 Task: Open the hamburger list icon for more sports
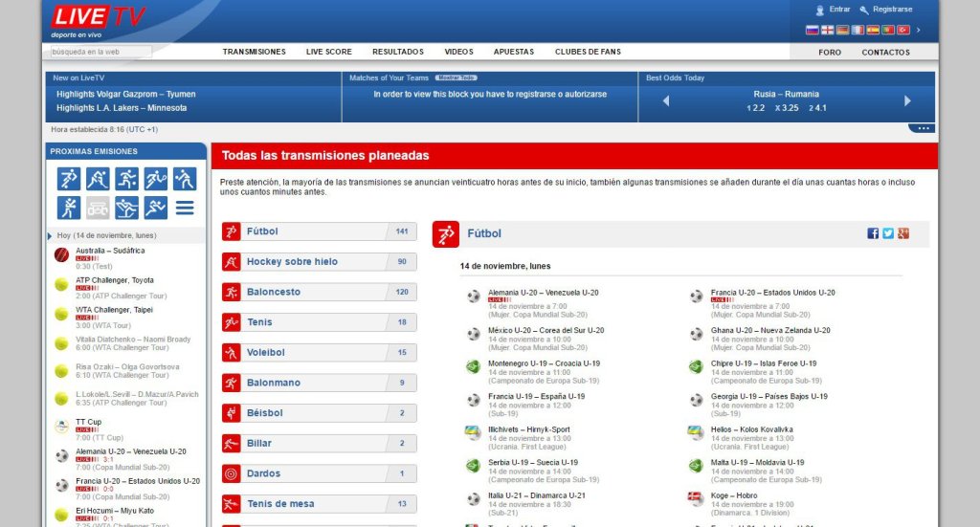[x=185, y=208]
